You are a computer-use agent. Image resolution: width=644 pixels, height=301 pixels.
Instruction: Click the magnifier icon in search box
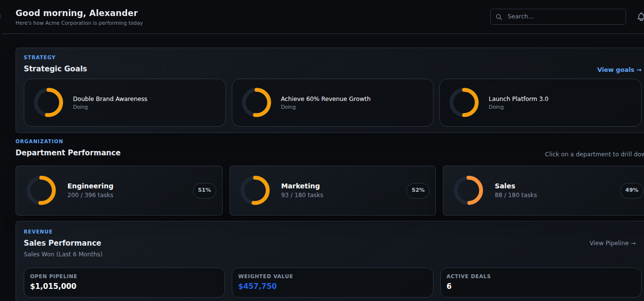499,17
